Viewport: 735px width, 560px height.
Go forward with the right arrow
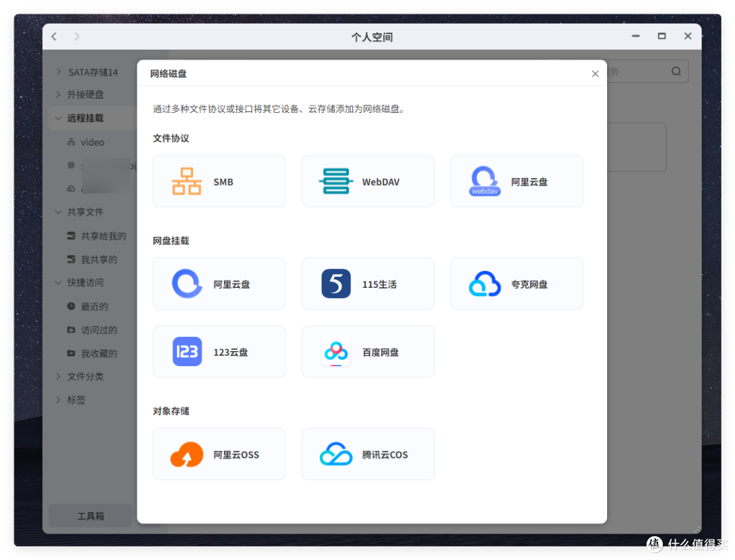[x=77, y=37]
